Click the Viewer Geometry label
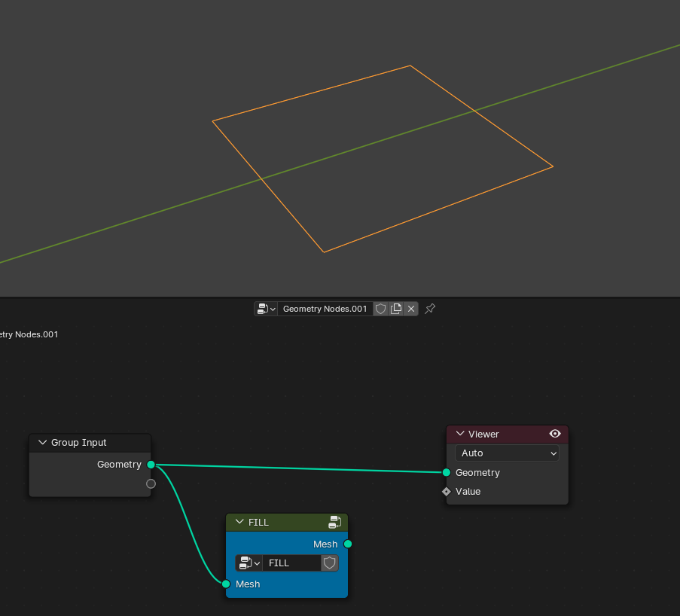Screen dimensions: 680x616 point(477,472)
